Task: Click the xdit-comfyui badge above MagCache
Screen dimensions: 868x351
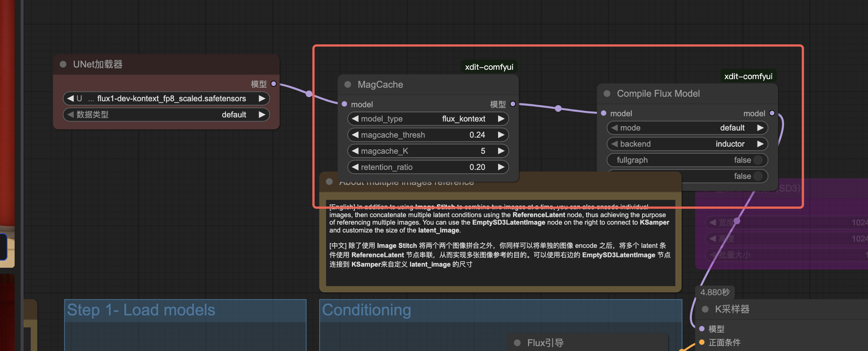Action: (489, 67)
